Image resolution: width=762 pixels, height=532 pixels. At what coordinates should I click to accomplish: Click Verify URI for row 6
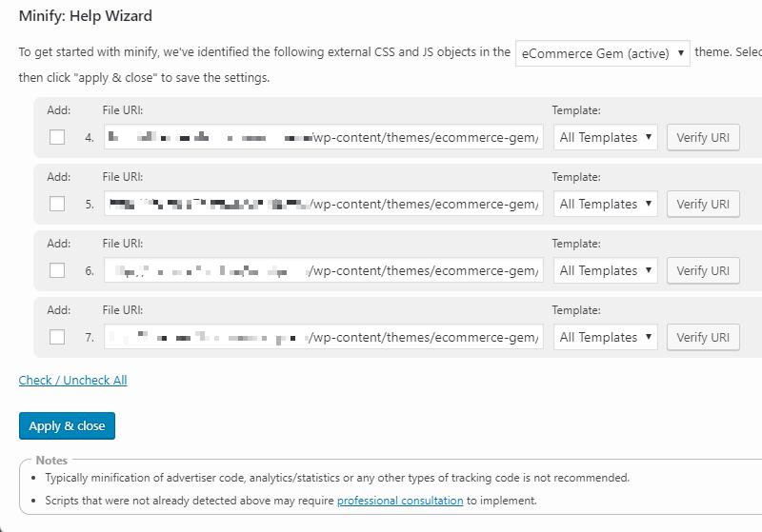702,270
